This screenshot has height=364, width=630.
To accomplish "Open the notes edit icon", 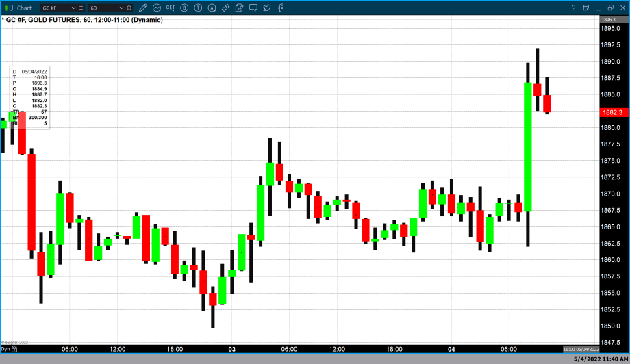I will (x=240, y=8).
